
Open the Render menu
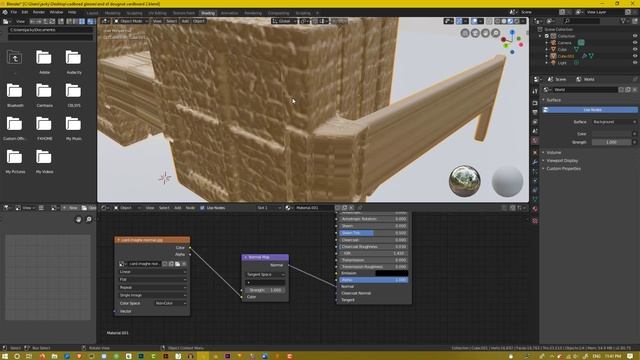pyautogui.click(x=39, y=12)
